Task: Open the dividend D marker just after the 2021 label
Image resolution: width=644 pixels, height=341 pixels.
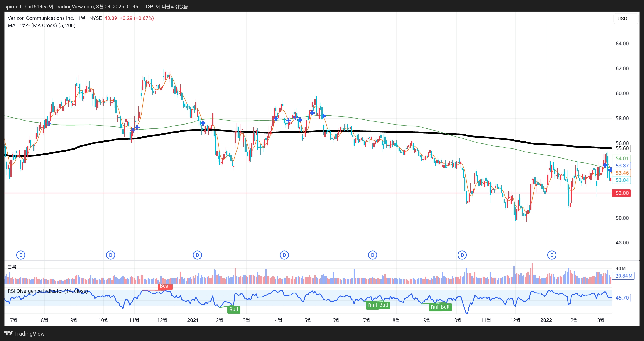Action: click(x=198, y=255)
